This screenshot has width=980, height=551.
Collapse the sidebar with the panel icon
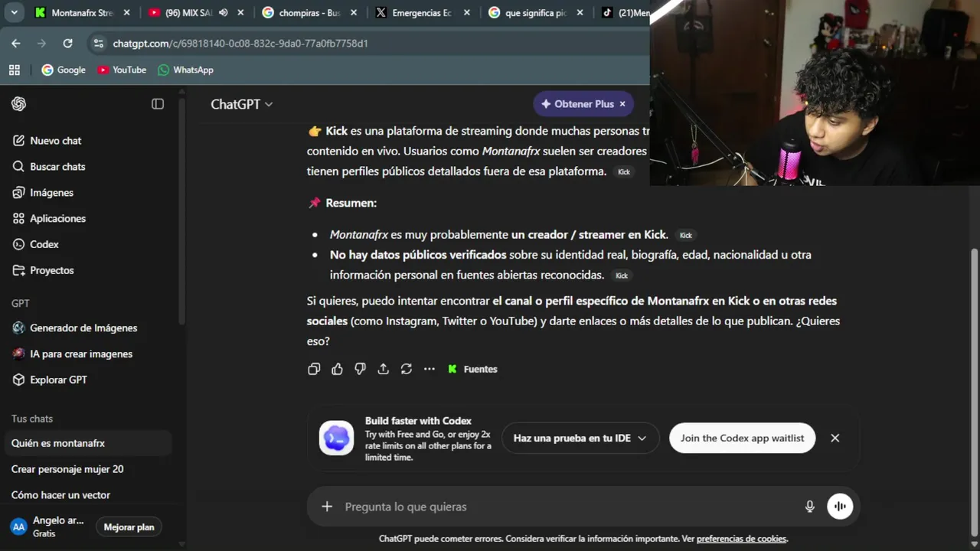pyautogui.click(x=158, y=104)
